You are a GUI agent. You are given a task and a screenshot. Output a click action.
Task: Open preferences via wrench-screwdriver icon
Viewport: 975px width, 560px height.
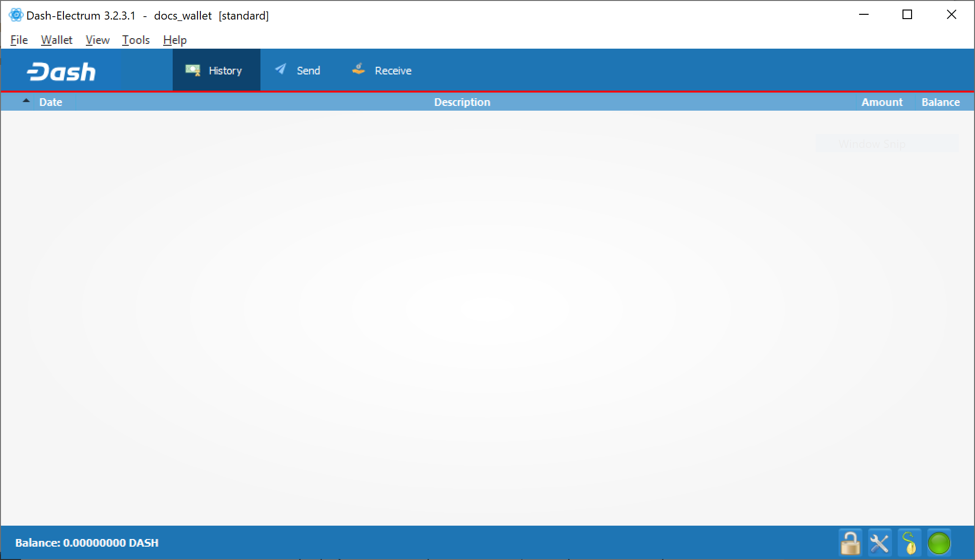(x=880, y=543)
